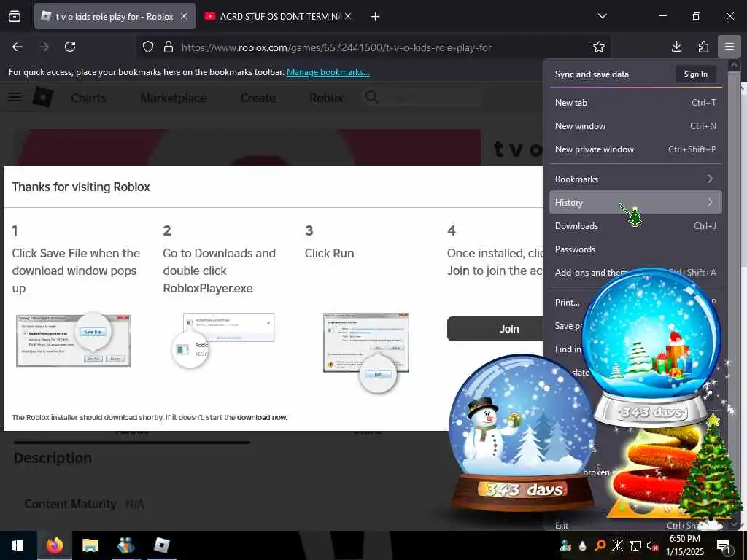Screen dimensions: 747x560
Task: Expand the Bookmarks submenu
Action: (635, 179)
